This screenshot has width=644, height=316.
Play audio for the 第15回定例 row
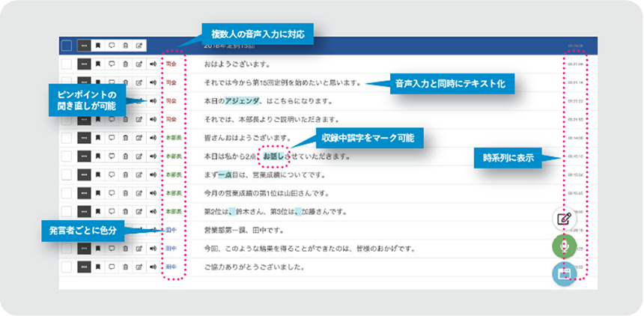tap(153, 82)
